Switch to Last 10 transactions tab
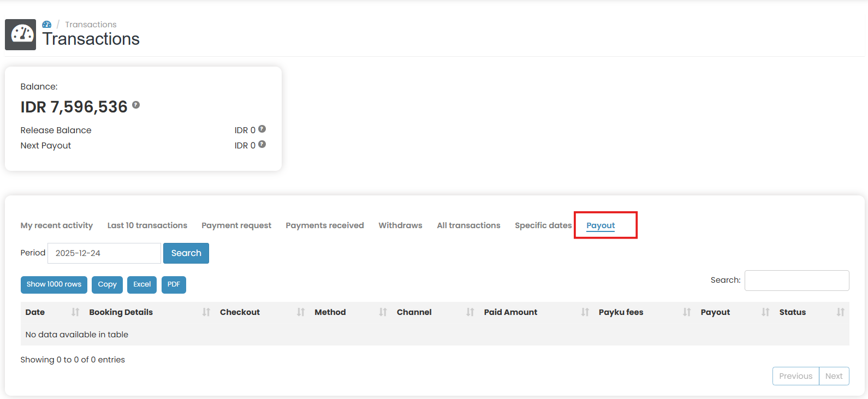Screen dimensions: 868x399 coord(147,225)
